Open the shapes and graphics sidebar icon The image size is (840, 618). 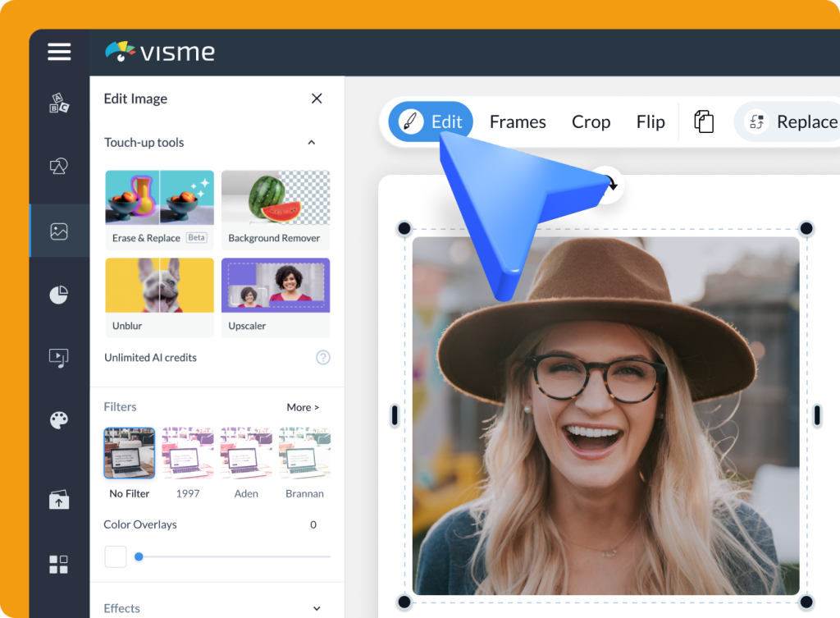click(x=59, y=166)
